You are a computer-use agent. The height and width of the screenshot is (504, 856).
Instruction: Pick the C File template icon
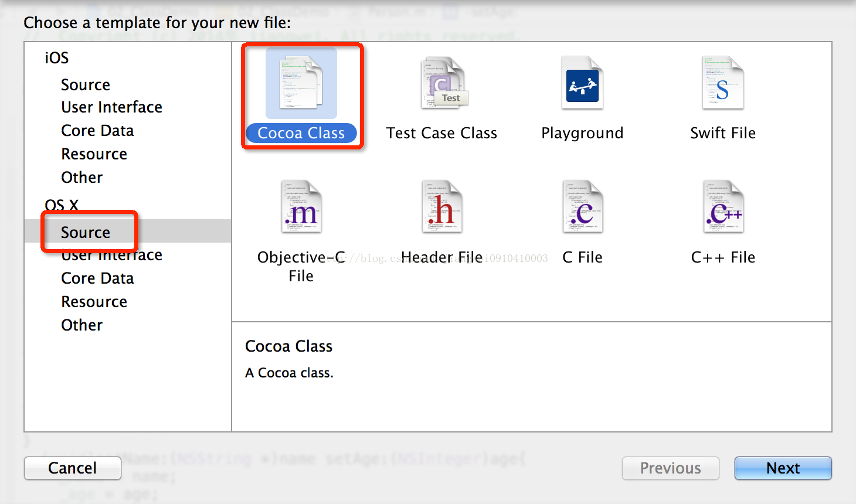coord(582,207)
